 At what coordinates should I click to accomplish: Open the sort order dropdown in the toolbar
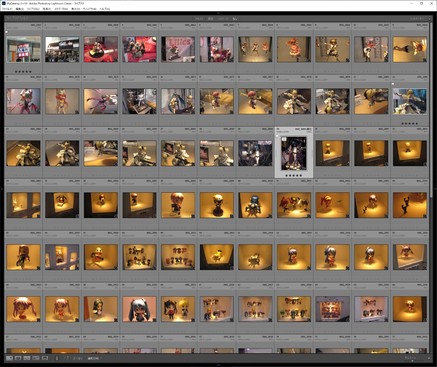tap(93, 358)
